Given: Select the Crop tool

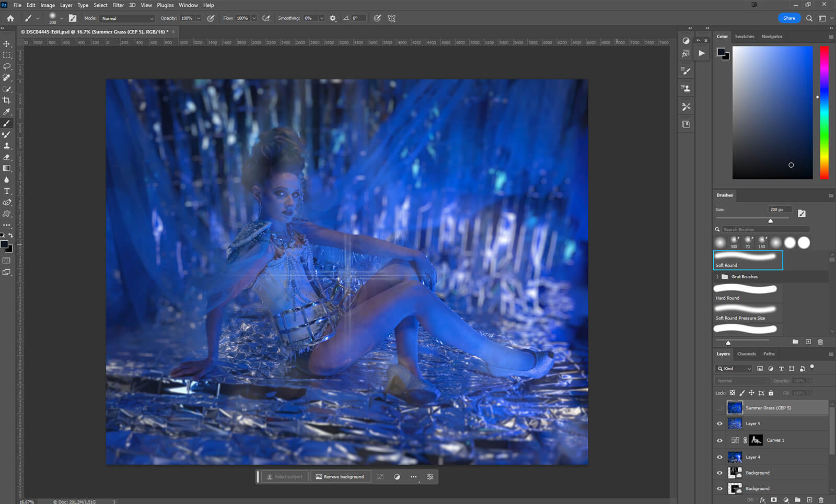Looking at the screenshot, I should [7, 100].
